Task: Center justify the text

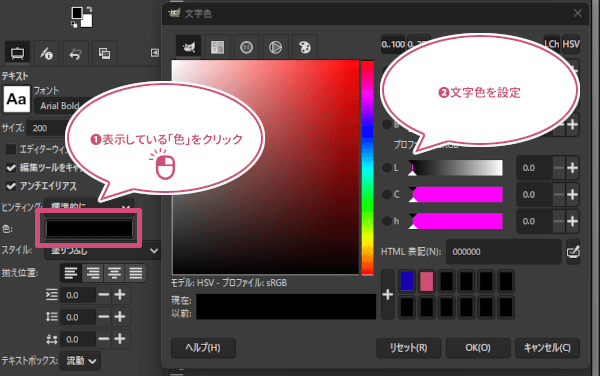Action: click(114, 273)
